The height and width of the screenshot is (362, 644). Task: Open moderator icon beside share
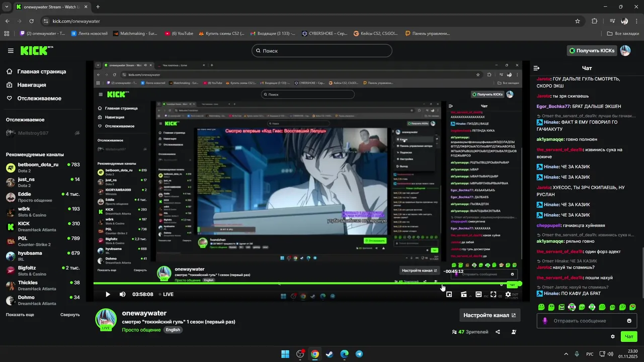pyautogui.click(x=514, y=332)
